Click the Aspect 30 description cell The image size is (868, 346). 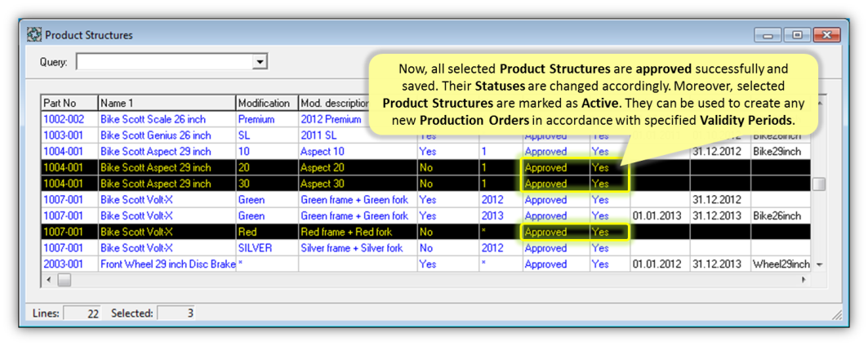click(x=358, y=184)
